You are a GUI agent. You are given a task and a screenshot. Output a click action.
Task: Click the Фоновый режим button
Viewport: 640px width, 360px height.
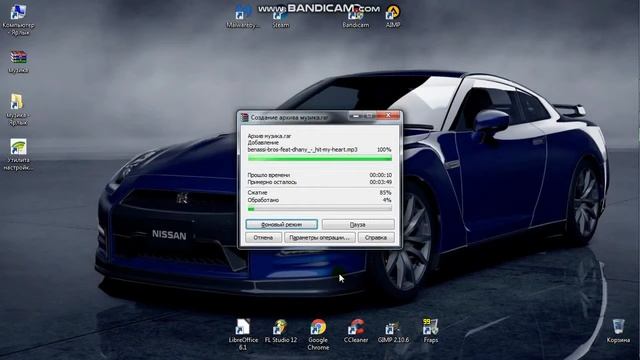282,224
